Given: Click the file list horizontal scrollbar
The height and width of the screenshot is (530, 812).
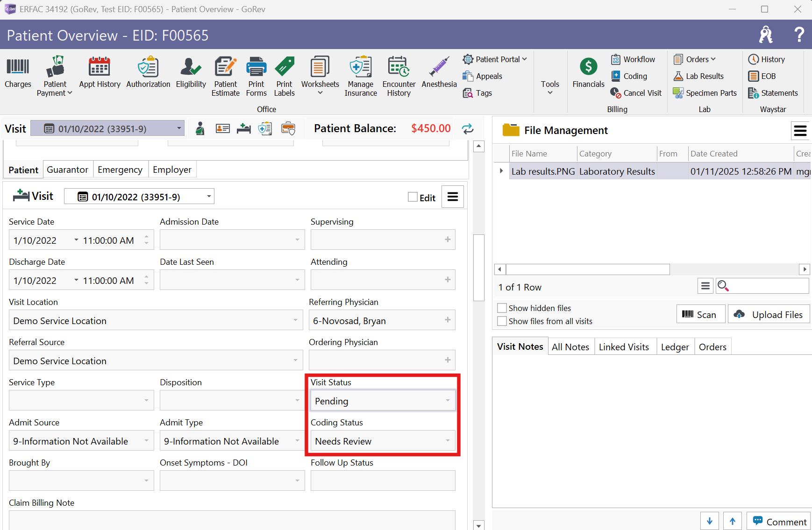Looking at the screenshot, I should tap(588, 269).
